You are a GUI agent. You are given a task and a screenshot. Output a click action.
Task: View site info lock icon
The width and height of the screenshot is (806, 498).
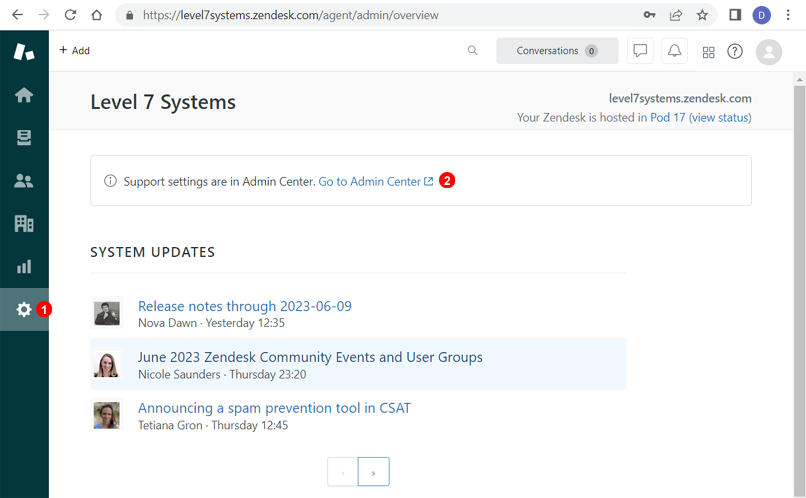130,15
